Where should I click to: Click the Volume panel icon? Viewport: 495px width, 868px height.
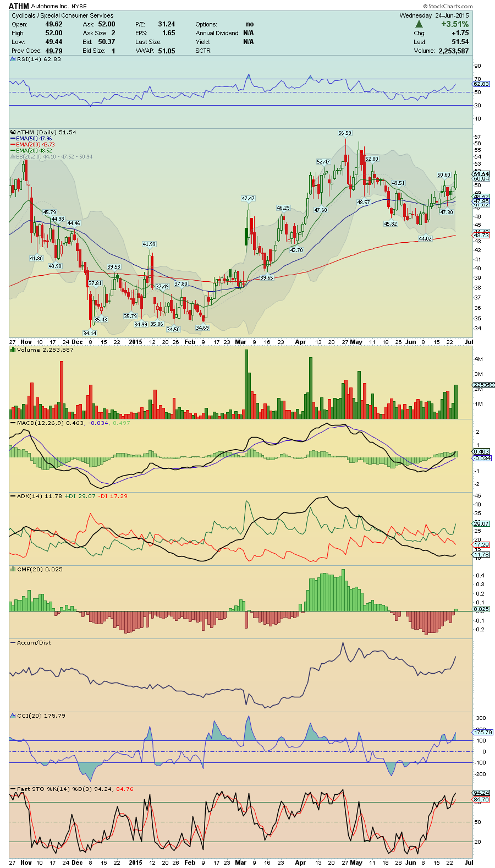pyautogui.click(x=13, y=350)
